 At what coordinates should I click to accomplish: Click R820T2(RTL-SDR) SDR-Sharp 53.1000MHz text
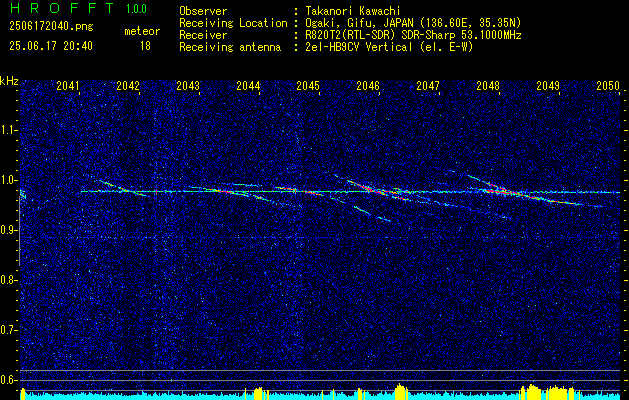coord(413,35)
